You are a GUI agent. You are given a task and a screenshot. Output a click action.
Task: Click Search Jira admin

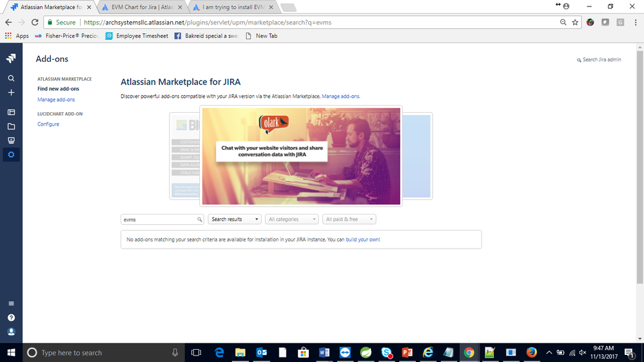pyautogui.click(x=600, y=59)
